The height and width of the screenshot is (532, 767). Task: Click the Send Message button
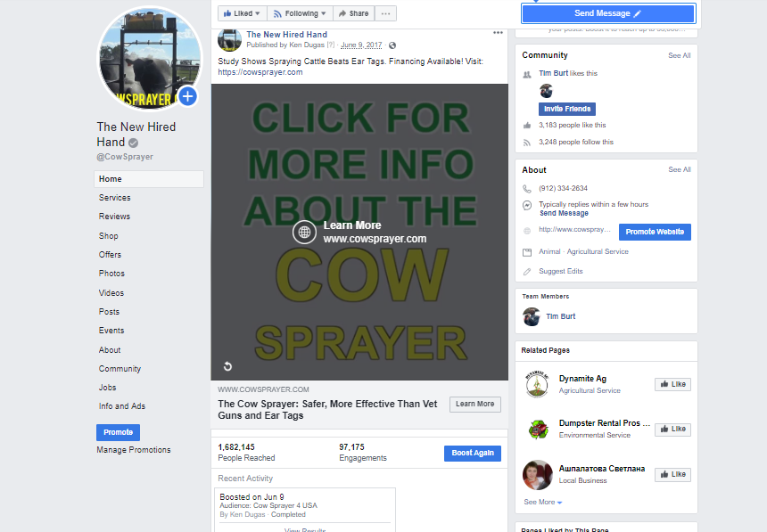tap(608, 13)
